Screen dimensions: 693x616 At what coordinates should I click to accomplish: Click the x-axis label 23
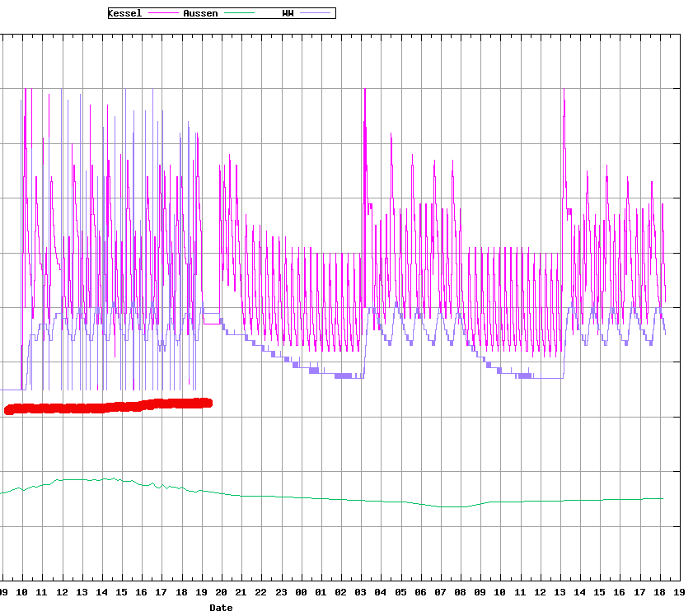coord(281,593)
